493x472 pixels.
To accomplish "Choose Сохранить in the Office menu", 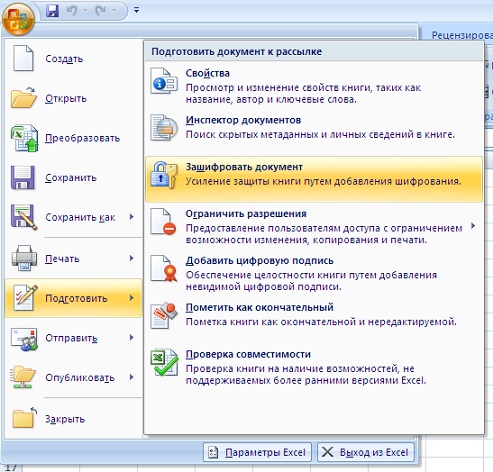I will coord(74,178).
